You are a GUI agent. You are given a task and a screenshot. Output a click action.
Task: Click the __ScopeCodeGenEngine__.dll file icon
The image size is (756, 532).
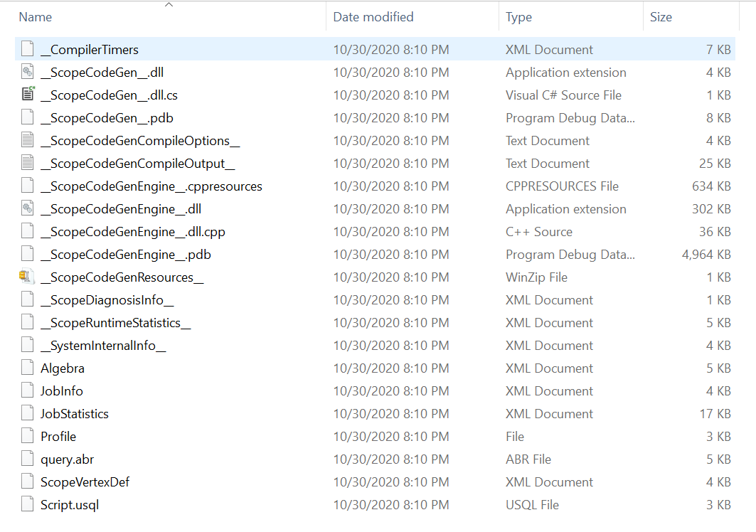coord(28,209)
